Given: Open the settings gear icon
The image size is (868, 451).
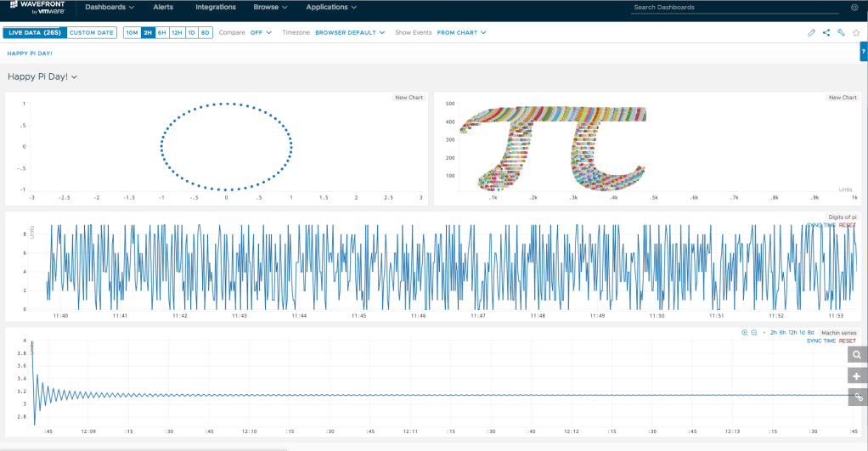Looking at the screenshot, I should (854, 7).
